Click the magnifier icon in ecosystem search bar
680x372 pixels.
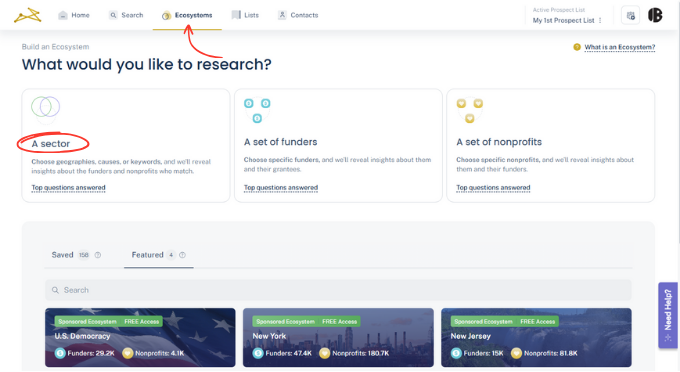click(55, 290)
